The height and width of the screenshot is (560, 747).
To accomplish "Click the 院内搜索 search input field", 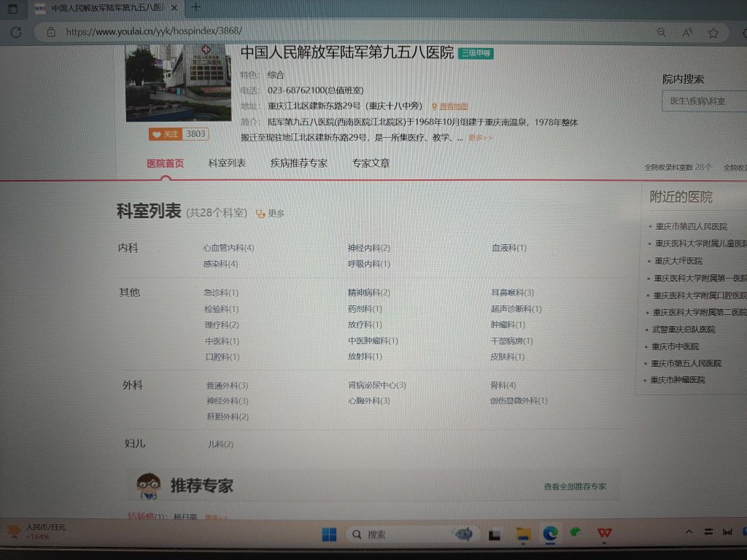I will tap(704, 101).
